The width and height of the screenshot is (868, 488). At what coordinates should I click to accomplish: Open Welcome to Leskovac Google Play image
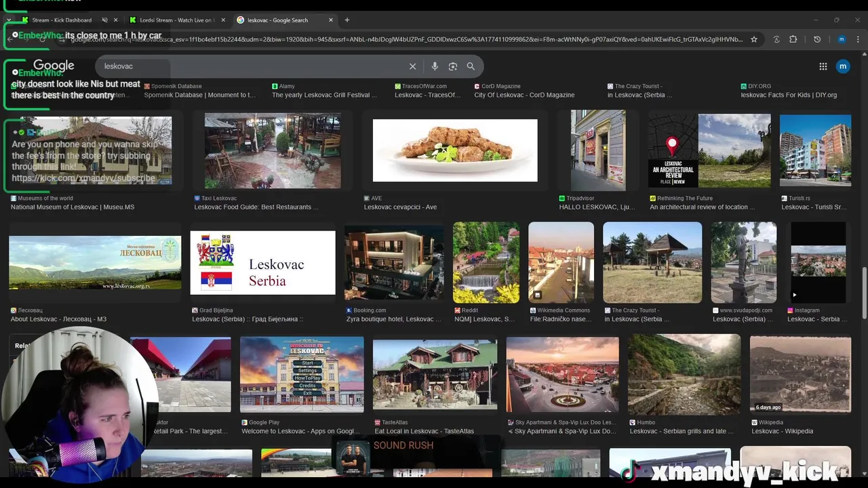302,374
